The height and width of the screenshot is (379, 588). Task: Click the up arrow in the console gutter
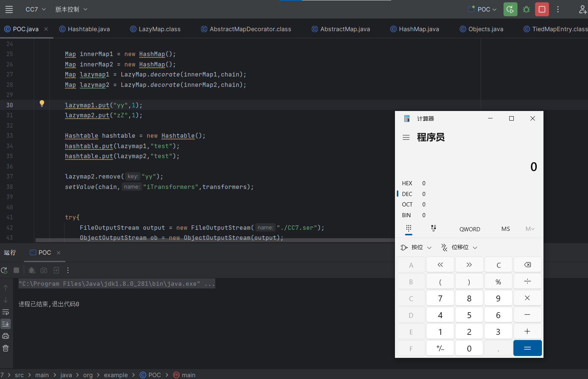tap(6, 288)
